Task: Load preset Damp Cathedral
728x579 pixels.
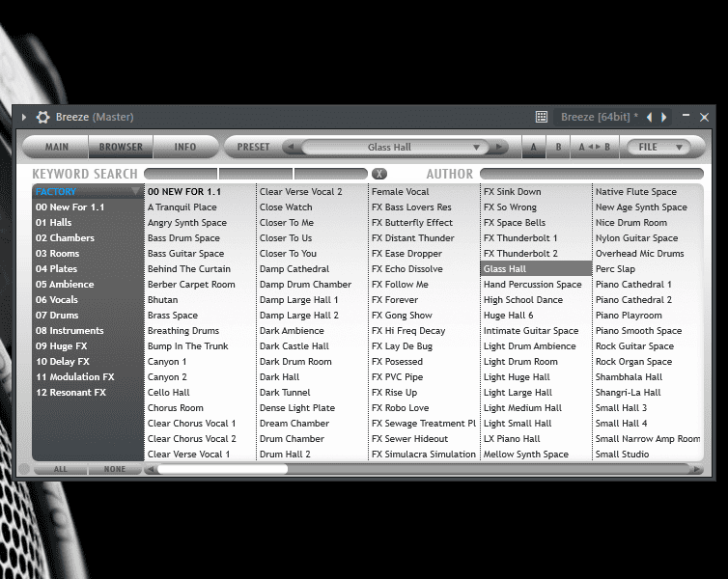Action: [x=294, y=269]
